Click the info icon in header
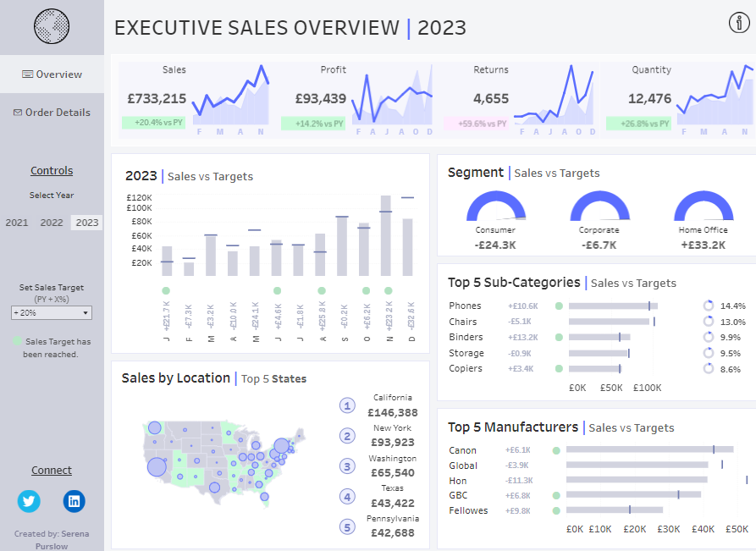This screenshot has height=551, width=756. [x=738, y=23]
